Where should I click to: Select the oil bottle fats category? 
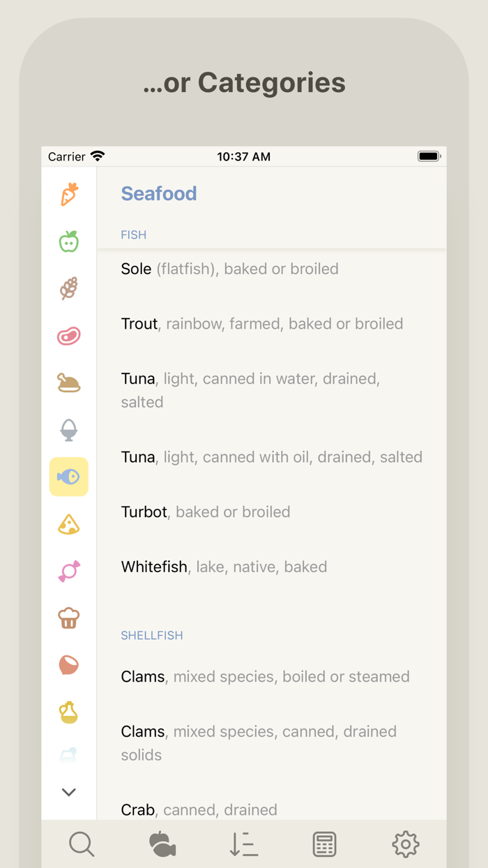coord(69,712)
